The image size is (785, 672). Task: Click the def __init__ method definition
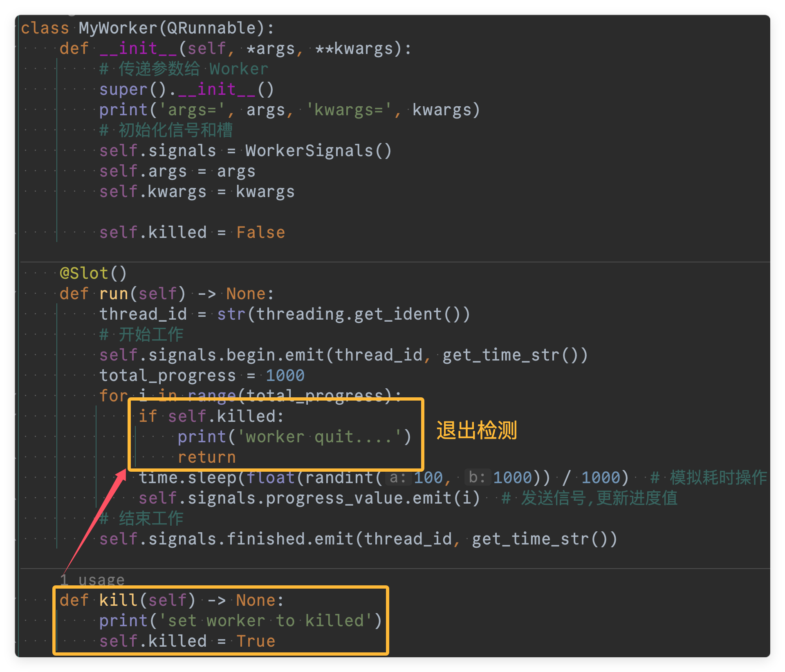(235, 49)
